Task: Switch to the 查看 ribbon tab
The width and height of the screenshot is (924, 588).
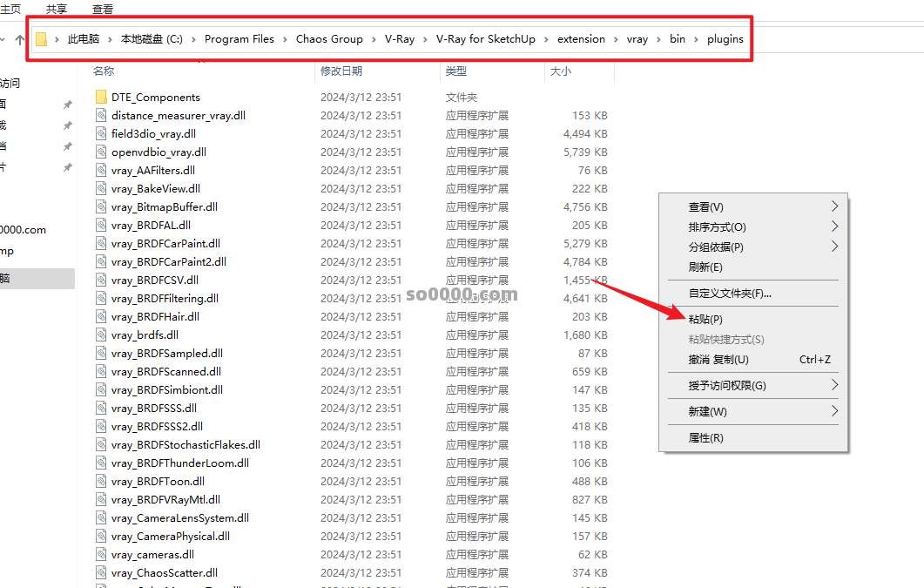Action: point(102,9)
